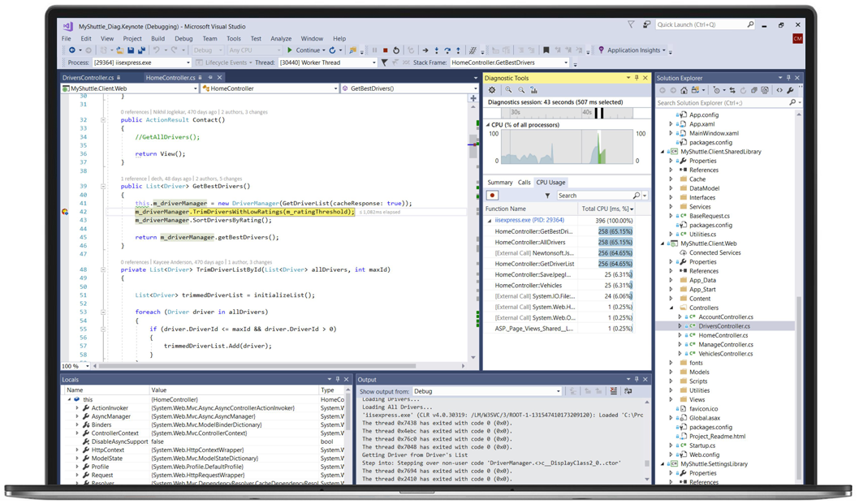Viewport: 859px width, 504px height.
Task: Open Diagnostic Tools settings gear
Action: coord(492,90)
